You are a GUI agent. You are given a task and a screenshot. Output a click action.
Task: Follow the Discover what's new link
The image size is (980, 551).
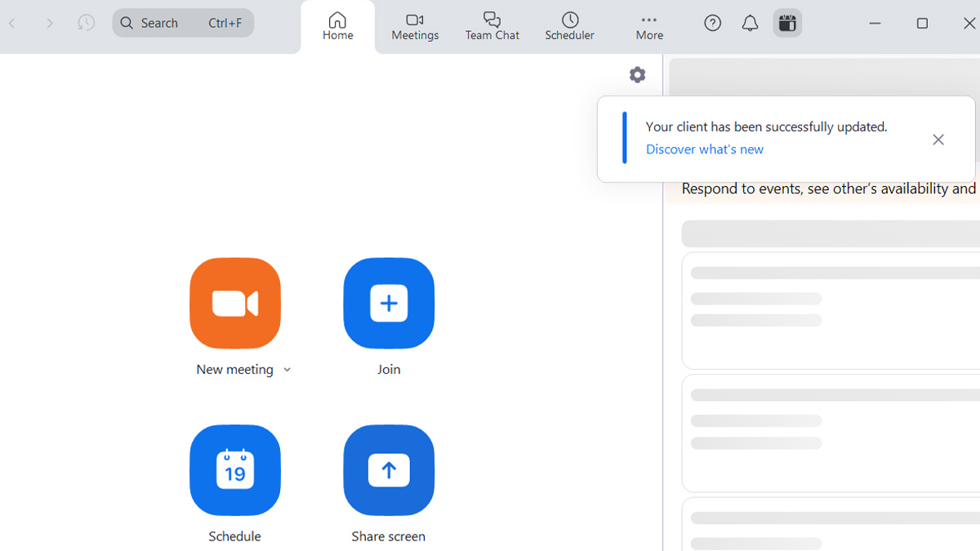click(x=705, y=149)
